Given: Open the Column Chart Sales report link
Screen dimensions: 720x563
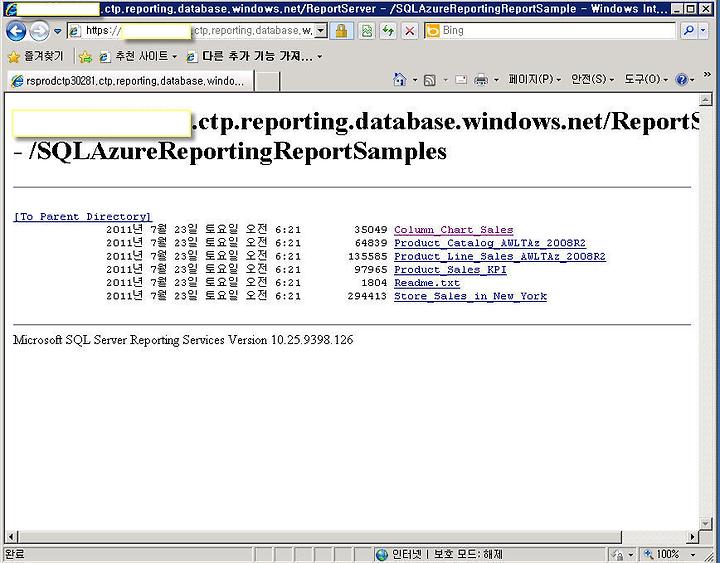Looking at the screenshot, I should click(x=454, y=230).
